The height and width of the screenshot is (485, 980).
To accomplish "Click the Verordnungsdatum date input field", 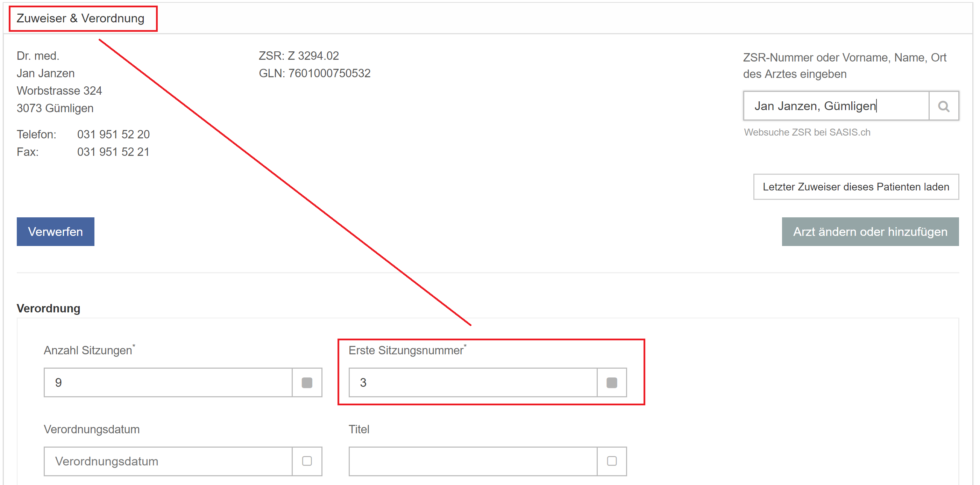I will [x=168, y=461].
